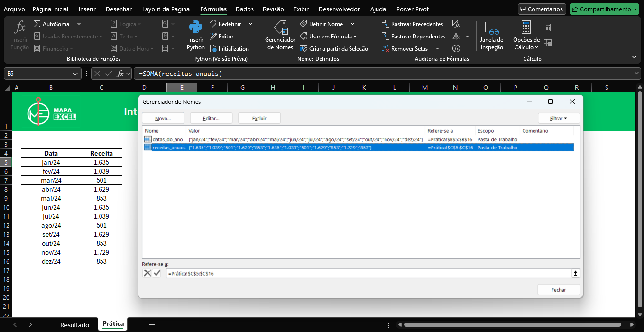Switch to the Power Pivot tab
Screen dimensions: 644x332
click(x=413, y=9)
